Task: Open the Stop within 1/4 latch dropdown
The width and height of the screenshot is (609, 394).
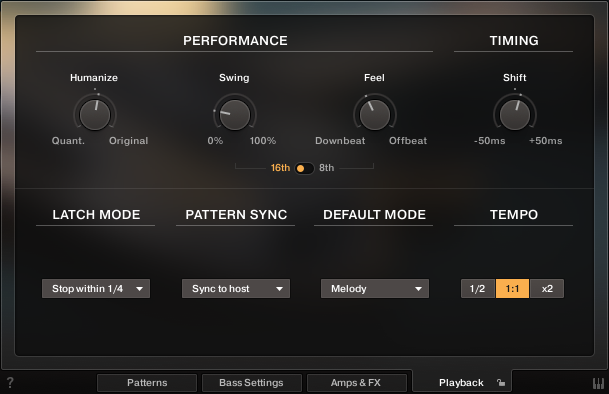Action: (96, 289)
